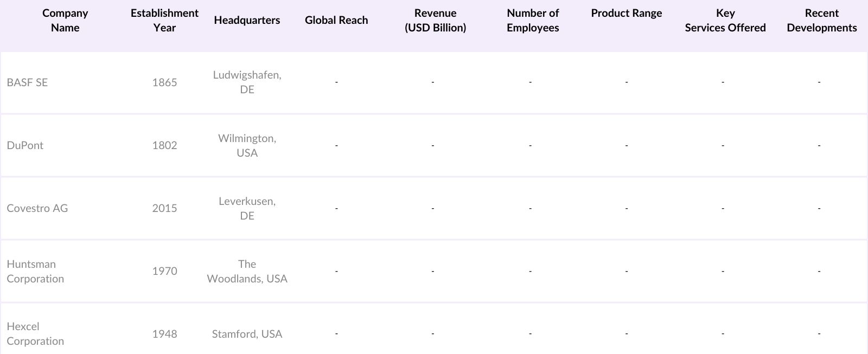Click Hexcel Corporation Number of Employees dash
Screen dimensions: 868x354
(x=530, y=334)
